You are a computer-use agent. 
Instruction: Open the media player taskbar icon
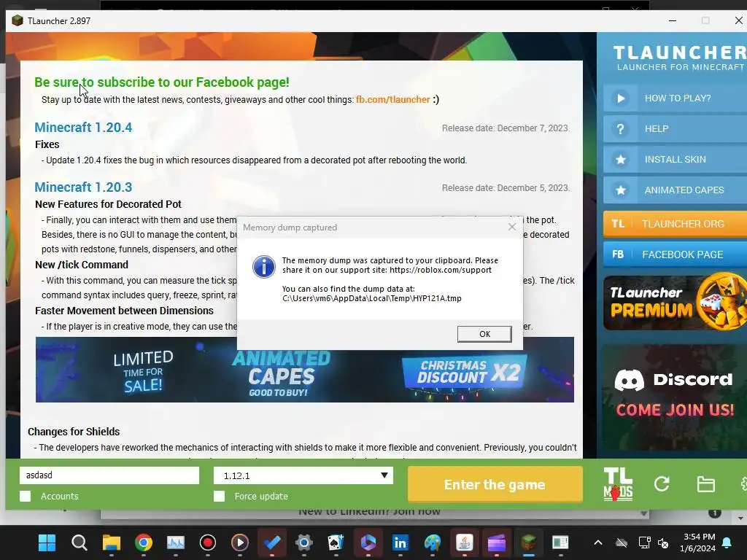pyautogui.click(x=239, y=542)
